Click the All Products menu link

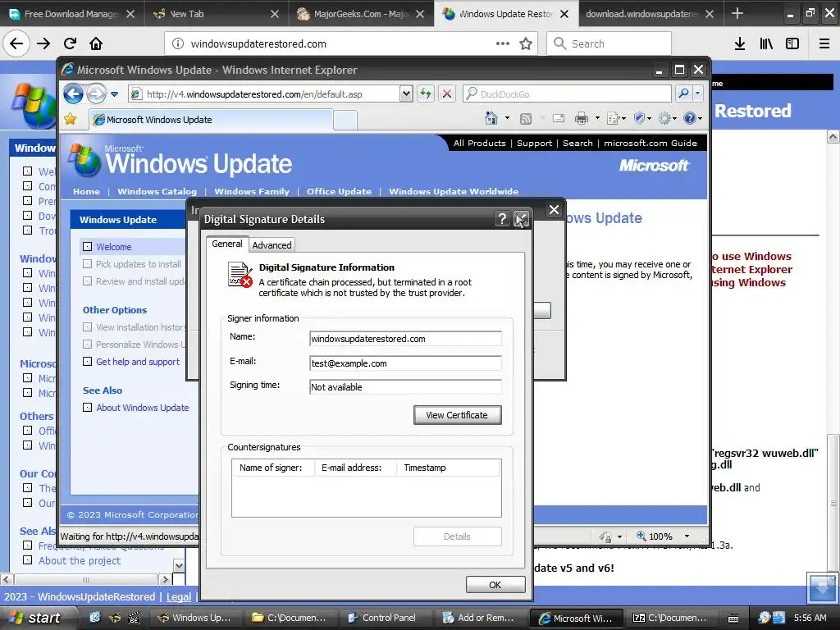click(479, 143)
